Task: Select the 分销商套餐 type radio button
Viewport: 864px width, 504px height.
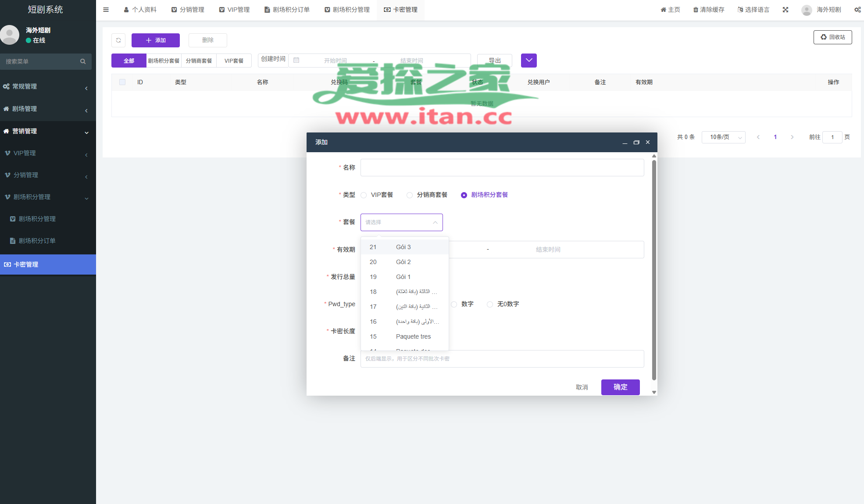Action: pos(410,195)
